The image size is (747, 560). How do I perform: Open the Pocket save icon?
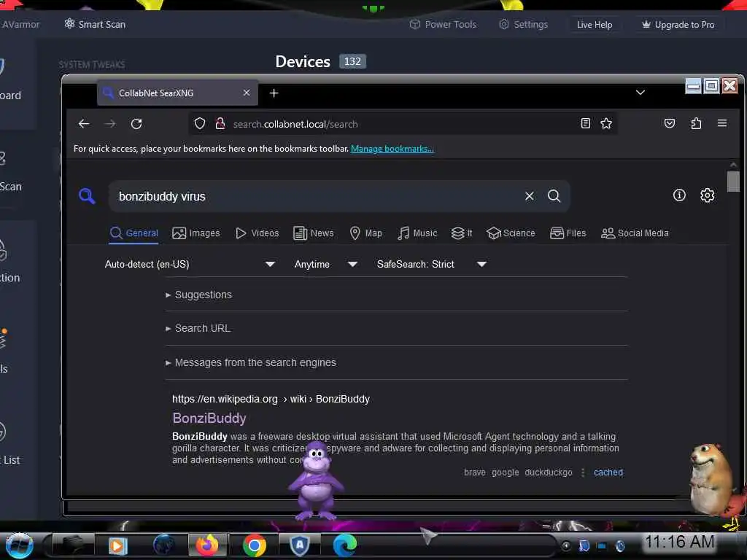(x=670, y=123)
